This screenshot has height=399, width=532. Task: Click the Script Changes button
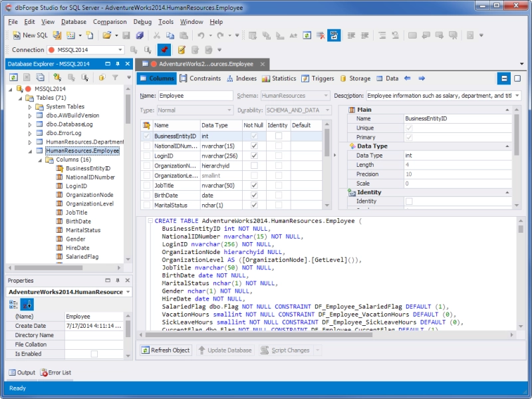pyautogui.click(x=285, y=350)
